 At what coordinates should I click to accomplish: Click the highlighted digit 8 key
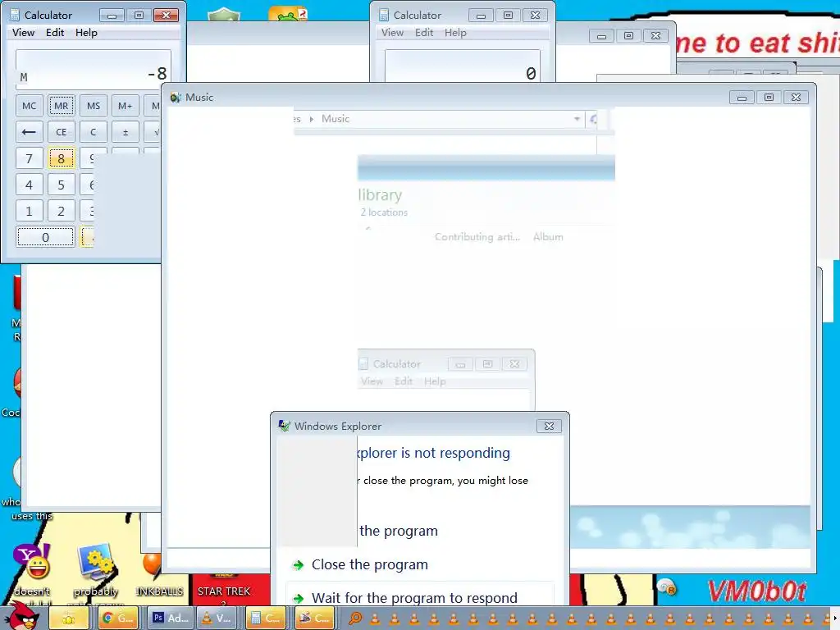[x=61, y=158]
